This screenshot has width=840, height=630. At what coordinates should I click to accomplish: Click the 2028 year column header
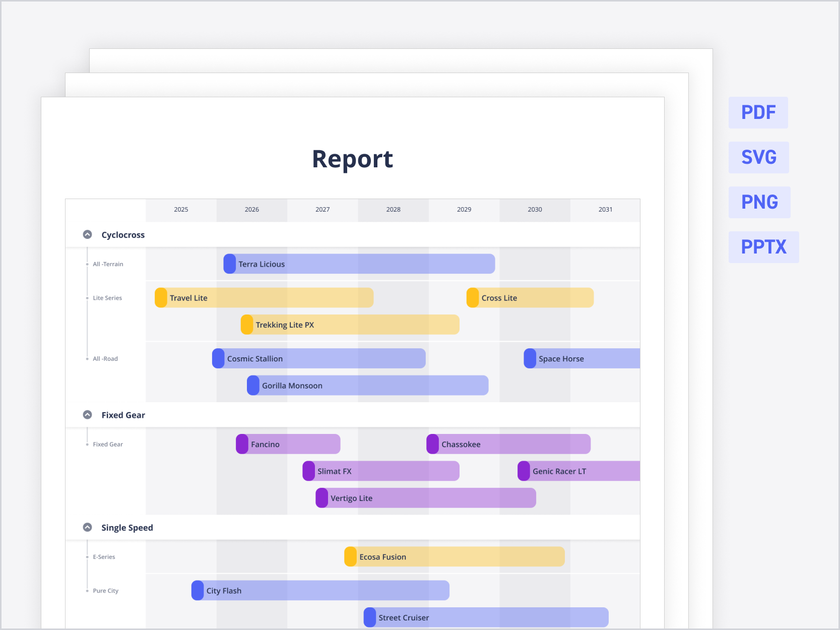(x=394, y=210)
